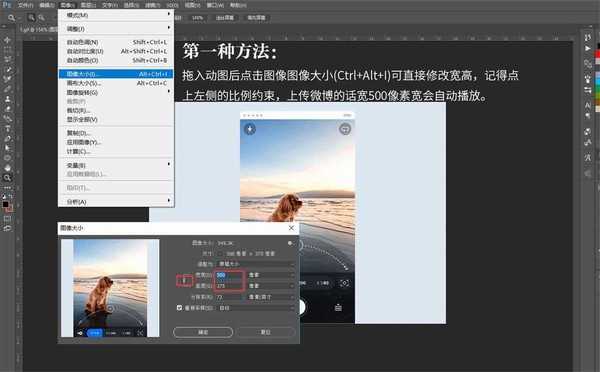Select the Rectangular Marquee tool
The image size is (600, 372).
pyautogui.click(x=7, y=50)
